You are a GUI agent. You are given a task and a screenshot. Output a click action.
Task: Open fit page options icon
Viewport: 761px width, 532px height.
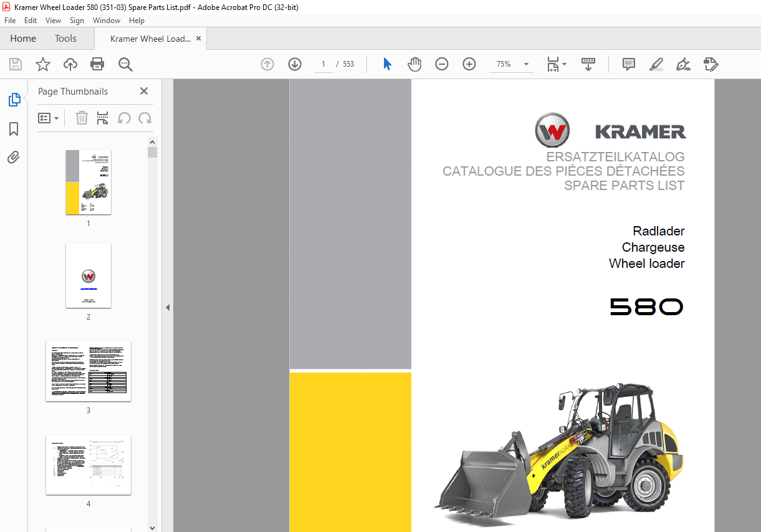[x=556, y=64]
